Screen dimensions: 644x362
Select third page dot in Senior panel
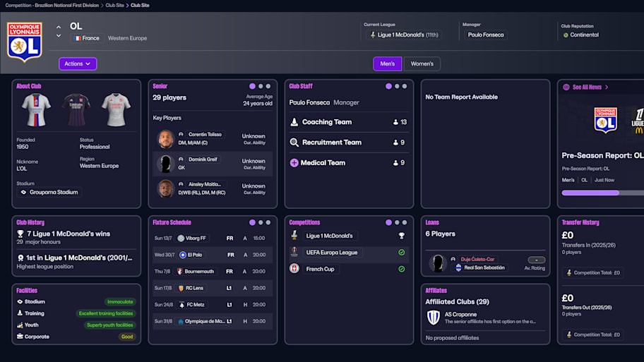pyautogui.click(x=268, y=86)
